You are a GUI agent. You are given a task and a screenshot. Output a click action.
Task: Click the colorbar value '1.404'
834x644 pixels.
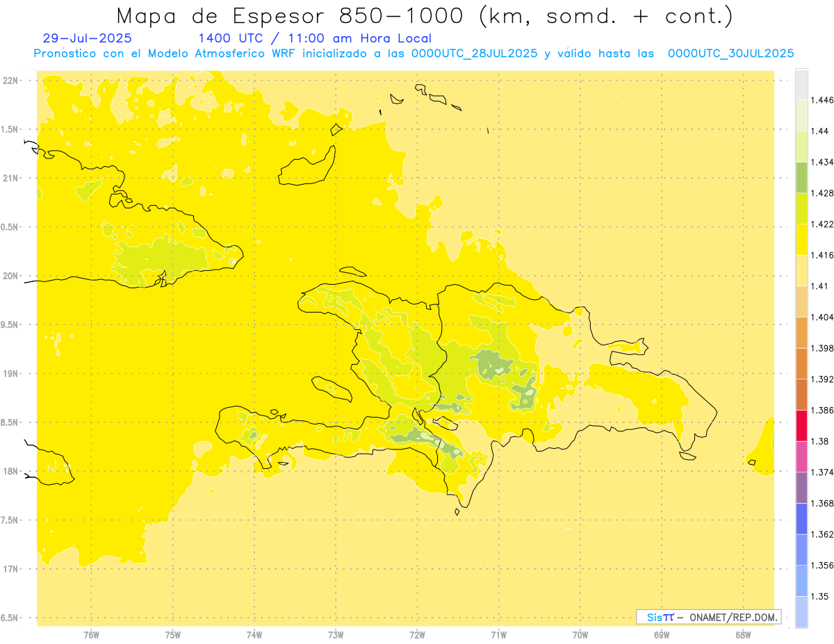tap(822, 317)
